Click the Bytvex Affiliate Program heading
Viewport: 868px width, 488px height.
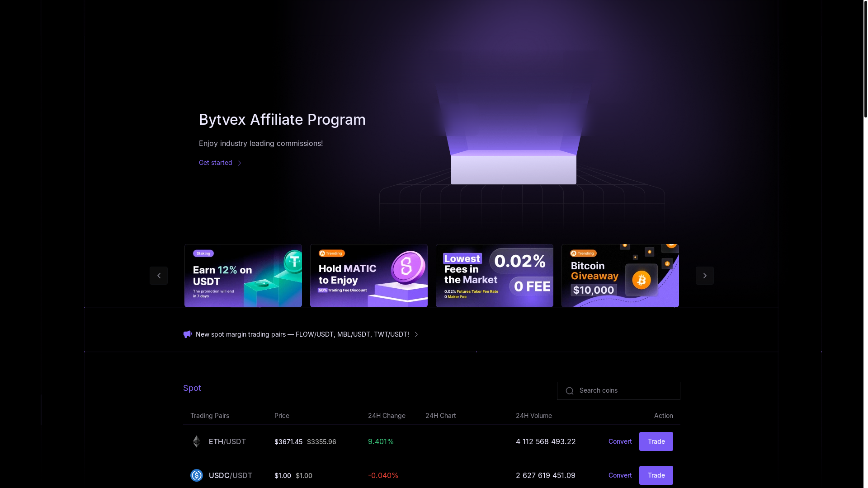point(282,120)
